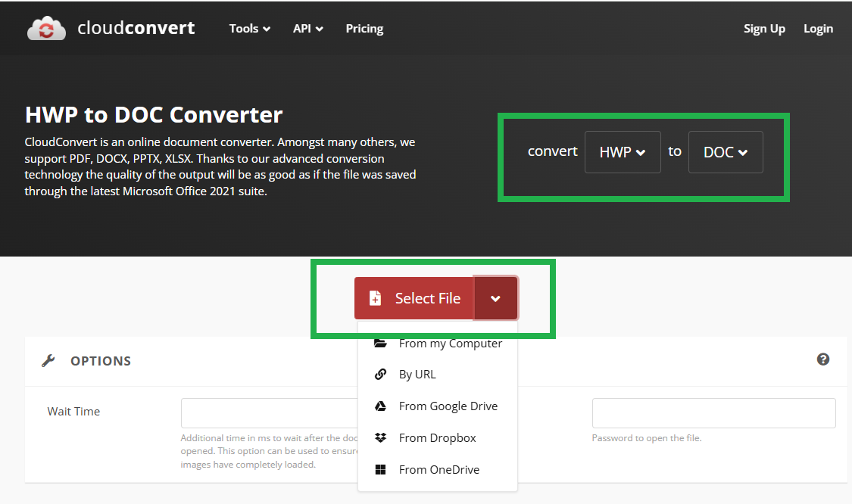The width and height of the screenshot is (852, 504).
Task: Choose From my Computer option
Action: click(438, 344)
